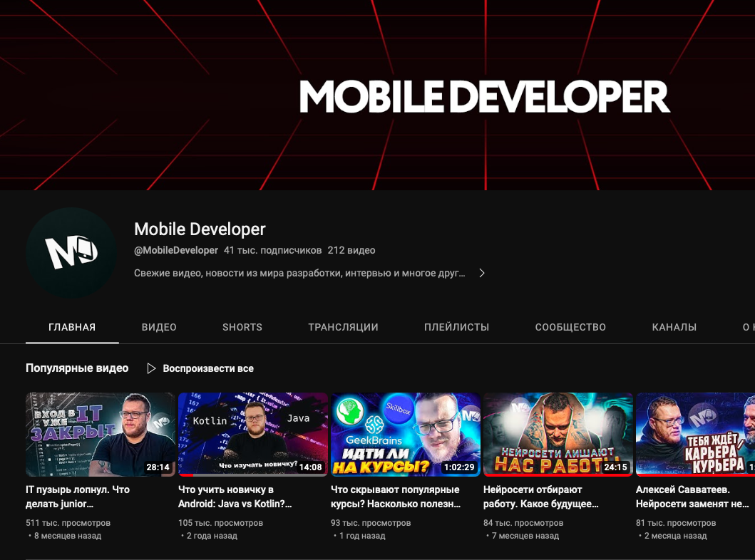
Task: Open the Алексей Савватеев video thumbnail
Action: (695, 434)
